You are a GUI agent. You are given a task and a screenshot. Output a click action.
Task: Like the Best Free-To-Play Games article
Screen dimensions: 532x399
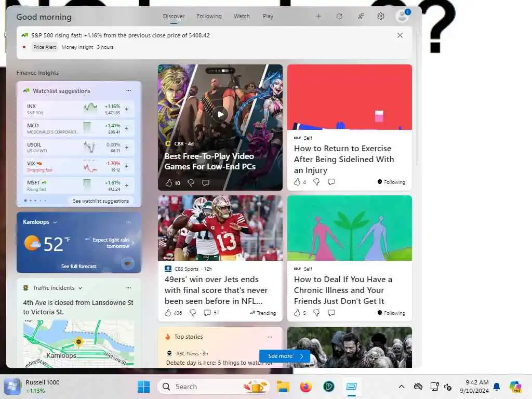169,183
